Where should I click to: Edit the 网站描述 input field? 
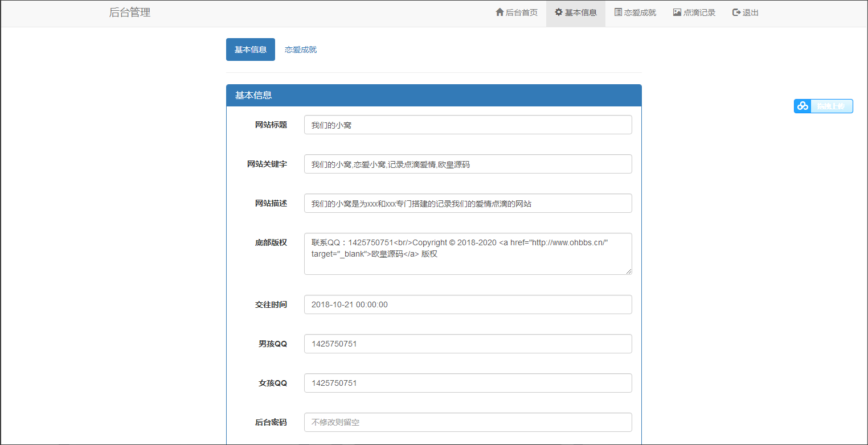click(x=468, y=203)
